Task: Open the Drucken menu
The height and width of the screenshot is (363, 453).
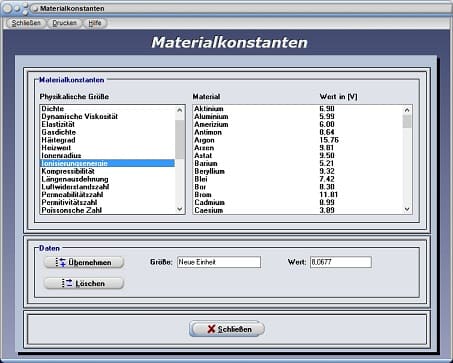Action: tap(64, 23)
